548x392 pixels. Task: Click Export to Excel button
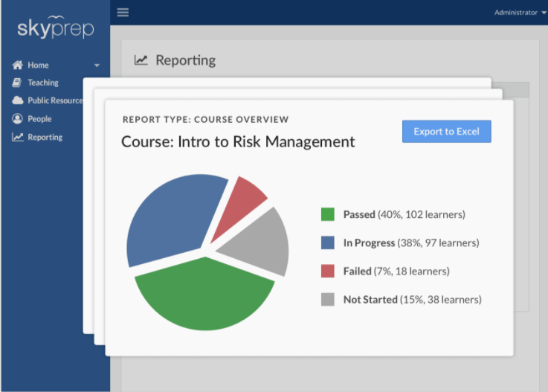447,132
